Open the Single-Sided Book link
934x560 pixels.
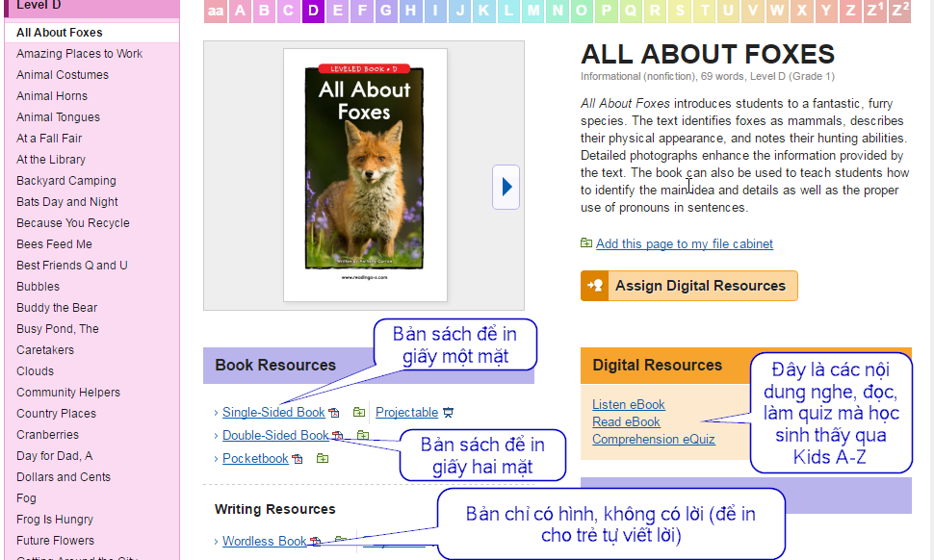pyautogui.click(x=273, y=413)
